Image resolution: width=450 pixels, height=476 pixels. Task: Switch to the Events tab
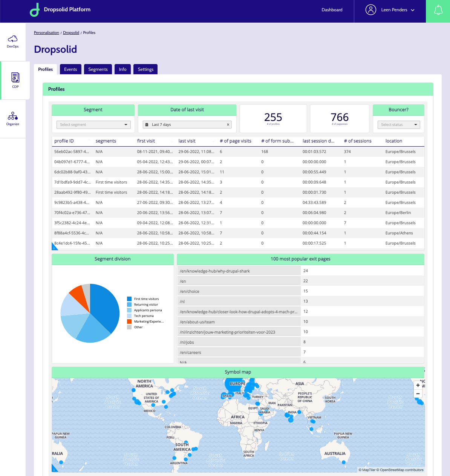point(70,69)
